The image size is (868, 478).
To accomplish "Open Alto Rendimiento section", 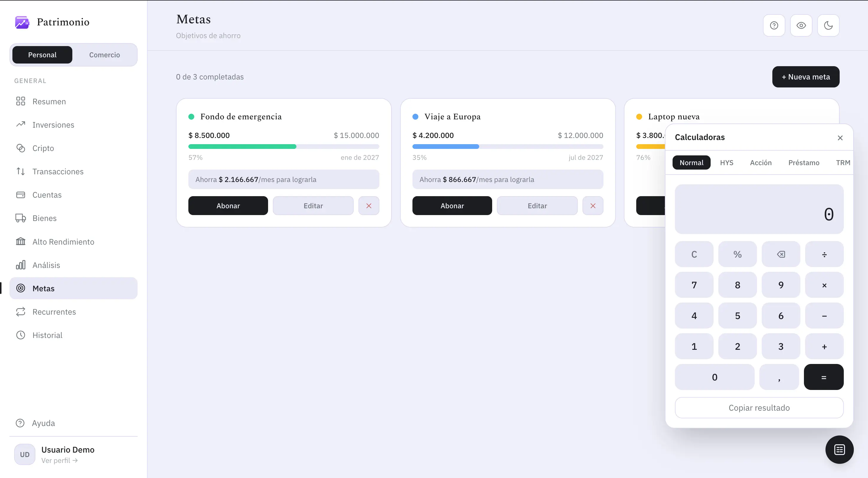I will pos(74,242).
